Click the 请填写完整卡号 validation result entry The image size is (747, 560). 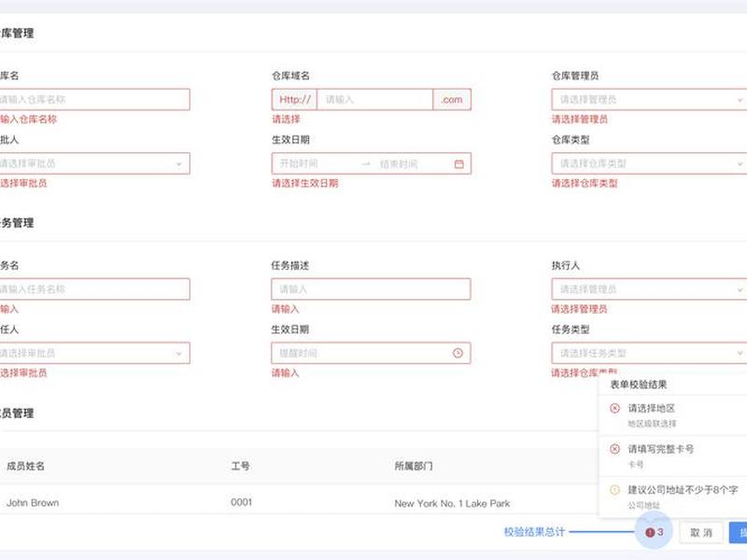coord(672,455)
